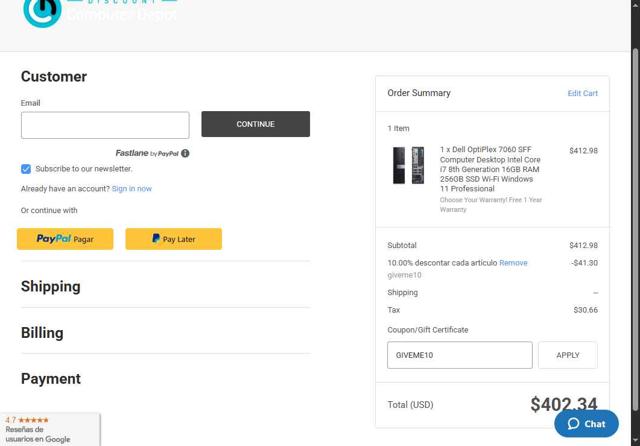The height and width of the screenshot is (446, 640).
Task: Click the page vertical scrollbar
Action: [x=635, y=200]
